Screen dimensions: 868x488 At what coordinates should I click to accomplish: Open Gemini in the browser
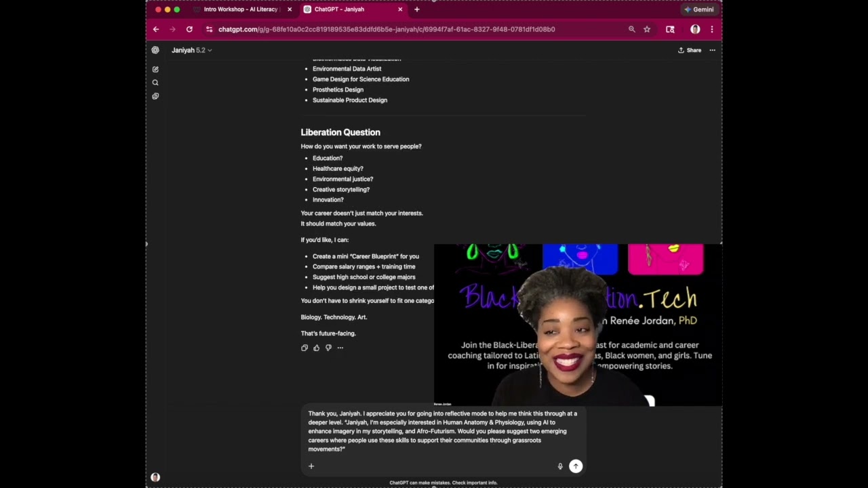click(699, 9)
